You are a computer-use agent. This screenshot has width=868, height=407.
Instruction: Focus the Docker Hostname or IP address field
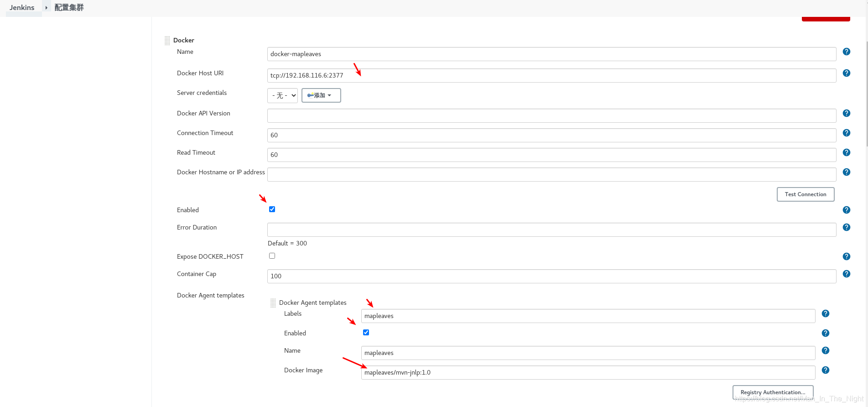click(x=551, y=174)
